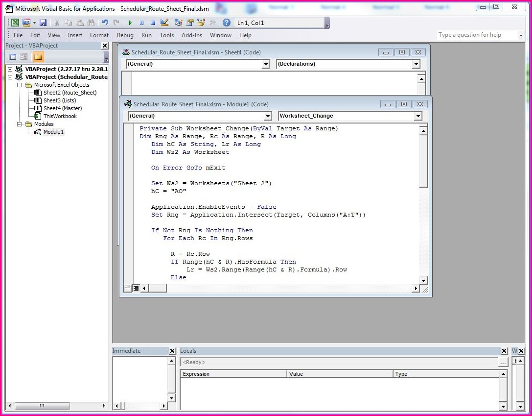Stop execution using the Reset square icon

pyautogui.click(x=152, y=22)
